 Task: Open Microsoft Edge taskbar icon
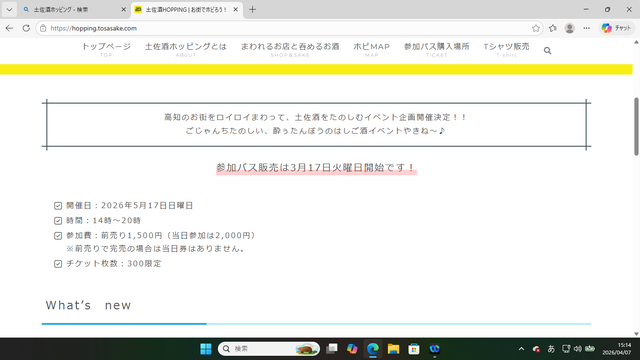click(373, 349)
